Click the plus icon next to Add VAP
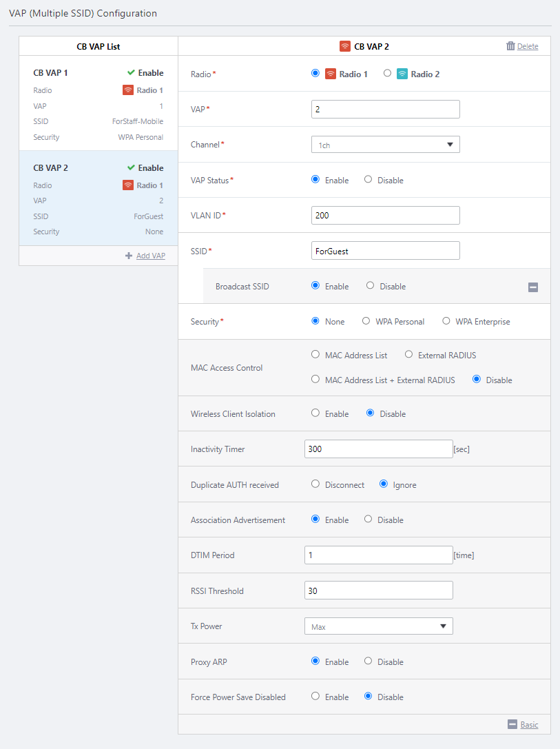Image resolution: width=560 pixels, height=749 pixels. [129, 256]
